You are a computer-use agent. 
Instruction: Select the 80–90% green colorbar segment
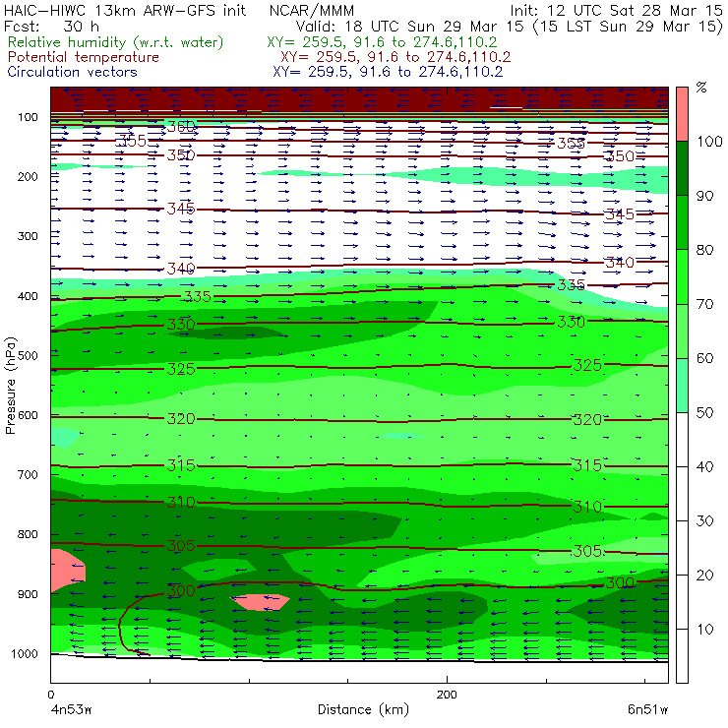click(682, 222)
